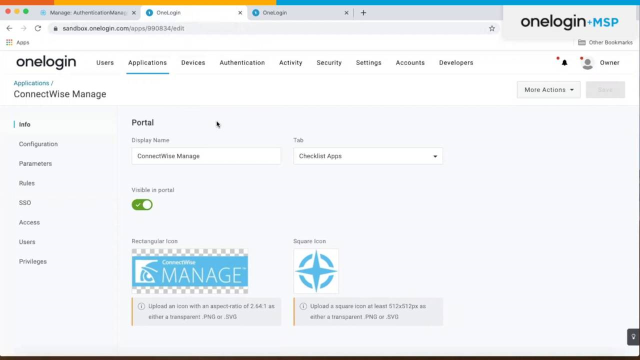Open the More Actions dropdown
The height and width of the screenshot is (360, 640).
(x=549, y=90)
